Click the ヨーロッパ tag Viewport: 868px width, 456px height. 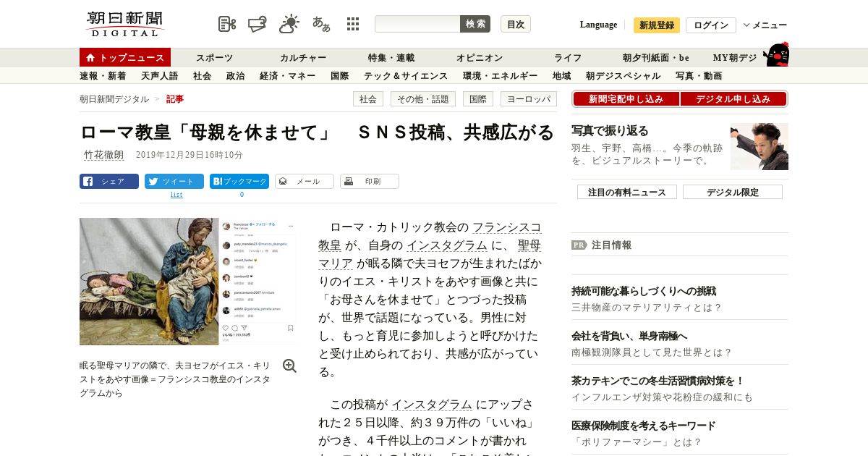click(529, 99)
